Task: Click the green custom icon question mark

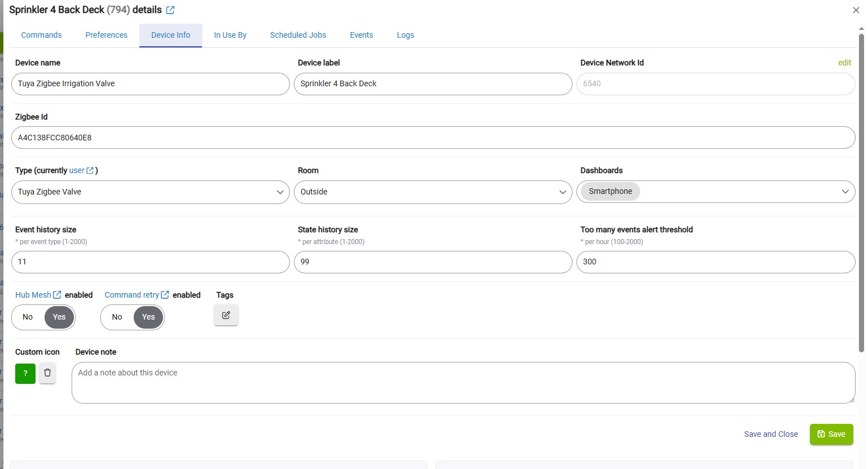Action: click(x=25, y=373)
